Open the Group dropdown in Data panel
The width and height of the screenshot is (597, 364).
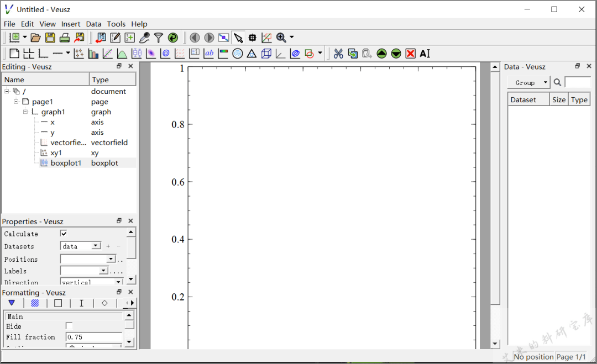529,82
